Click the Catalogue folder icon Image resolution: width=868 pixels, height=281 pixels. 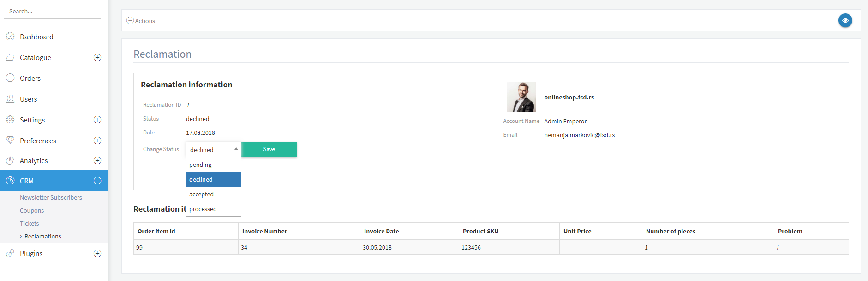point(10,57)
